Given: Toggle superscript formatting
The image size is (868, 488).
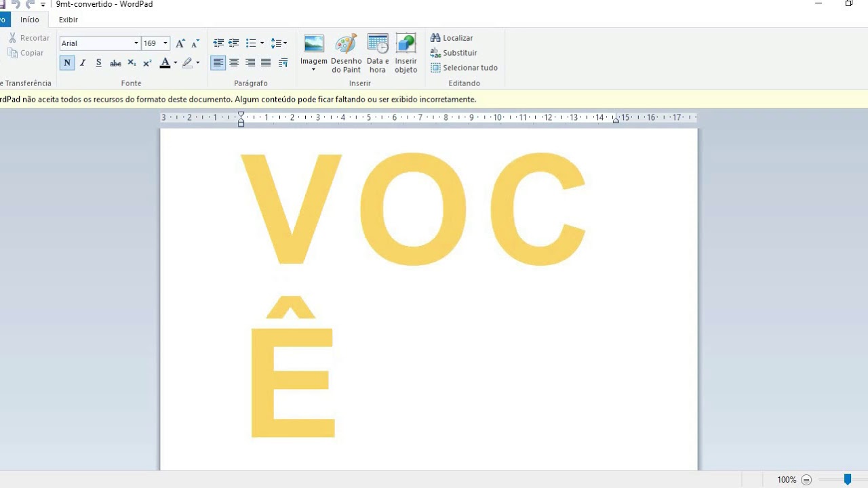Looking at the screenshot, I should click(x=147, y=63).
